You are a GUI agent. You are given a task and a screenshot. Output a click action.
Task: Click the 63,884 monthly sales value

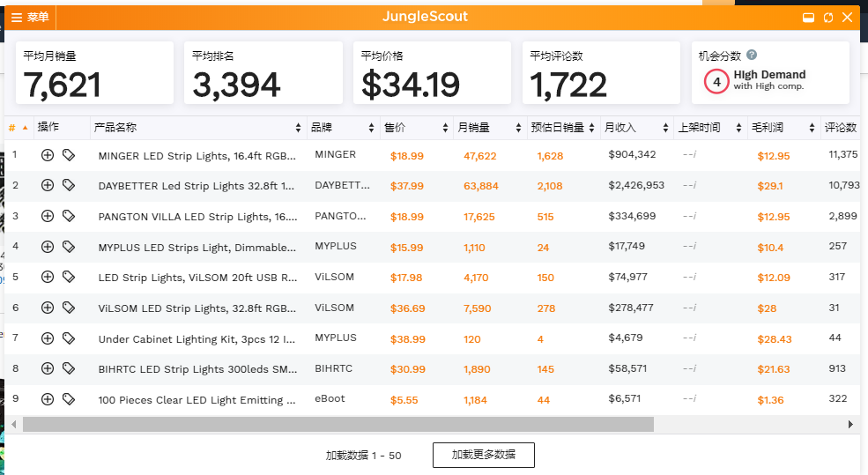click(481, 186)
